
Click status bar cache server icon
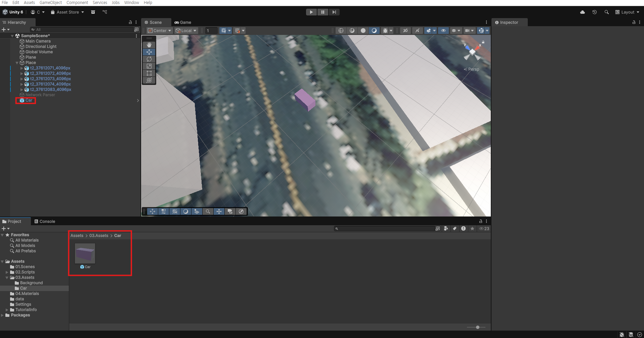[x=631, y=335]
